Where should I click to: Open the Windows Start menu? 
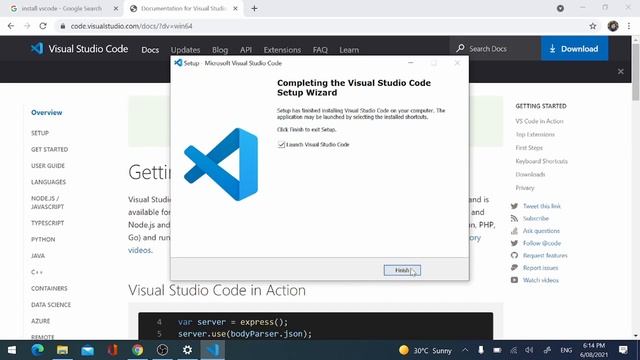[x=12, y=350]
